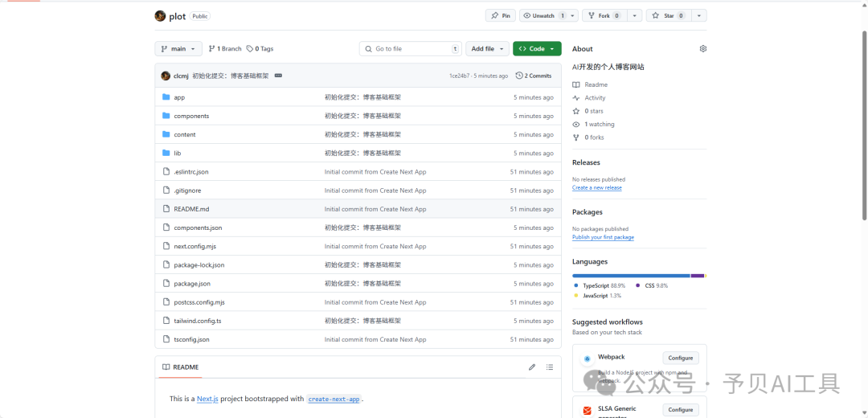The height and width of the screenshot is (418, 868).
Task: Click the CSS 9.8% language
Action: click(652, 285)
